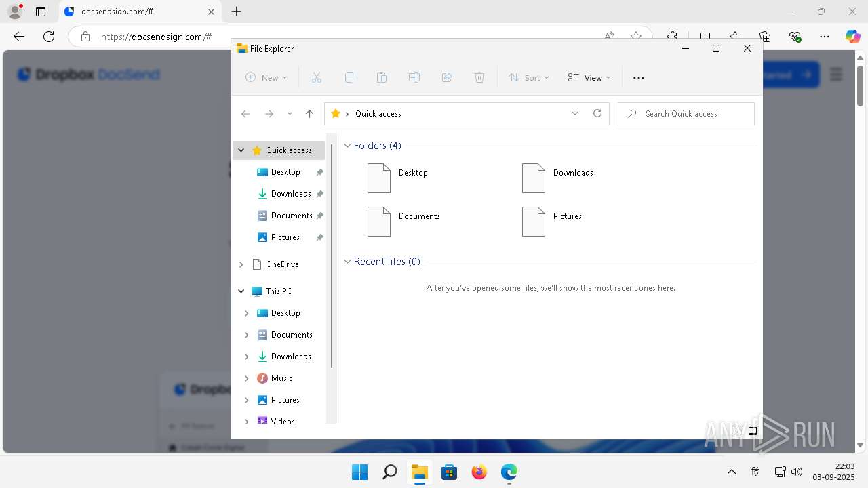
Task: Select pinned Desktop under Quick access sidebar
Action: tap(285, 172)
